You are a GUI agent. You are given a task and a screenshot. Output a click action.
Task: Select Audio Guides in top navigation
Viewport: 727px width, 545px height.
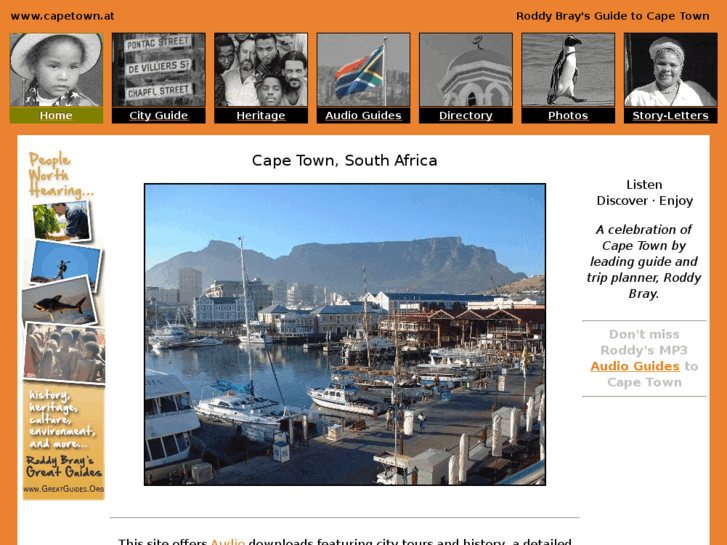[364, 115]
